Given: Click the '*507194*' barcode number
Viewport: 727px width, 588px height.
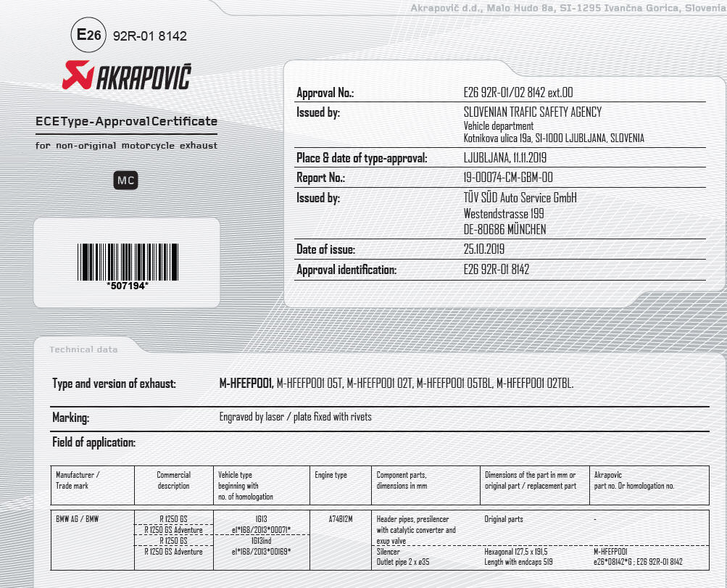Looking at the screenshot, I should pyautogui.click(x=128, y=286).
